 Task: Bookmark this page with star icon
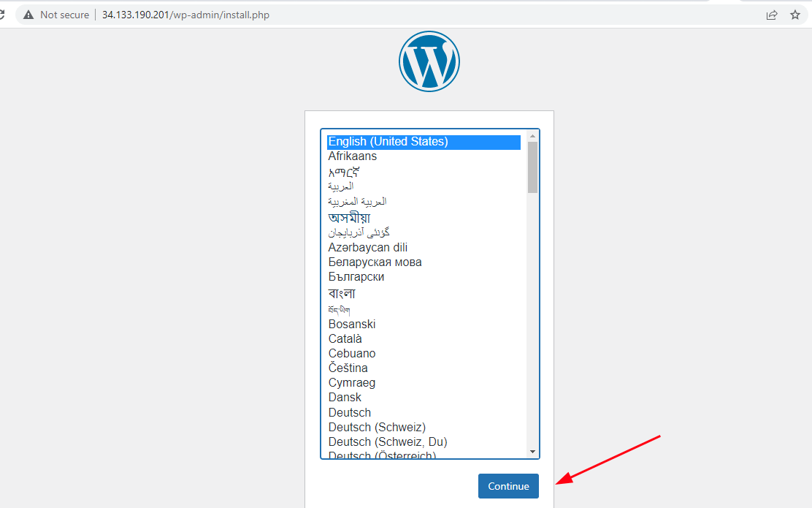[x=795, y=15]
